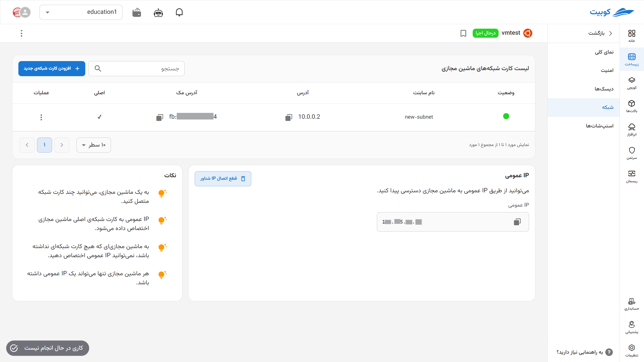Open the notifications bell
Screen dimensions: 644x362
179,12
